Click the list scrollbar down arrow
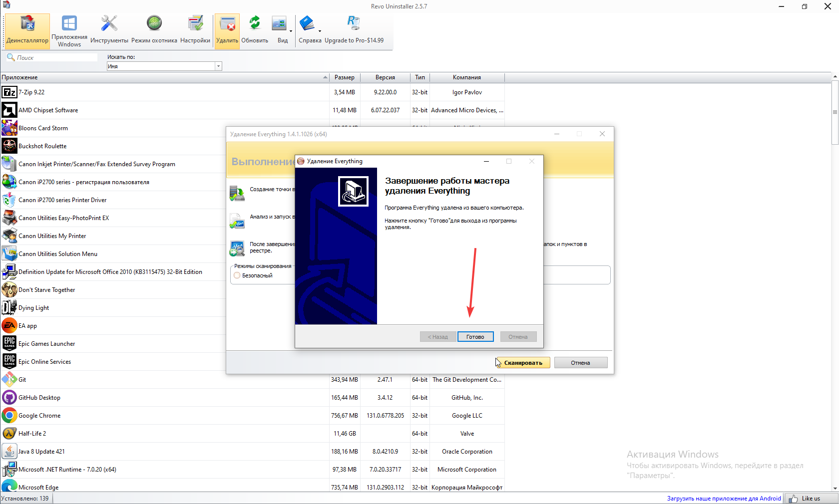 coord(835,489)
